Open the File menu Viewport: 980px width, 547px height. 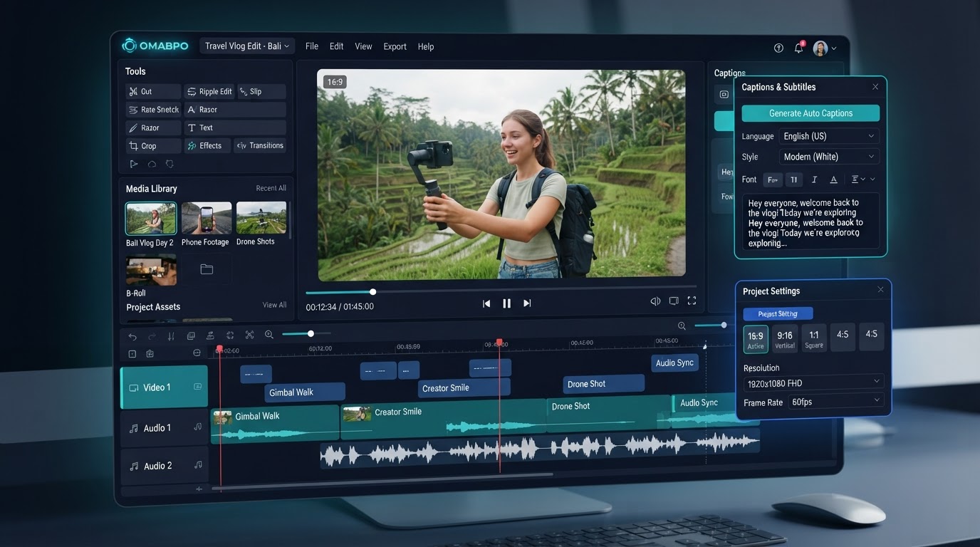[x=312, y=46]
